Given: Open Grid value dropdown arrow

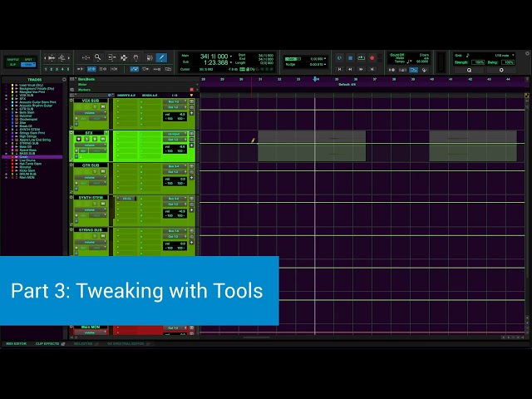Looking at the screenshot, I should point(325,59).
